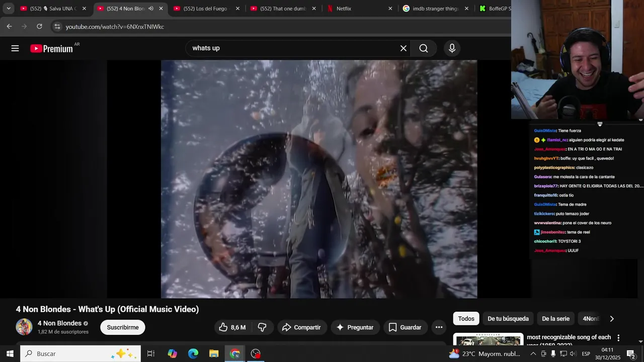
Task: Like the video with 8,6 M likes
Action: [232, 327]
